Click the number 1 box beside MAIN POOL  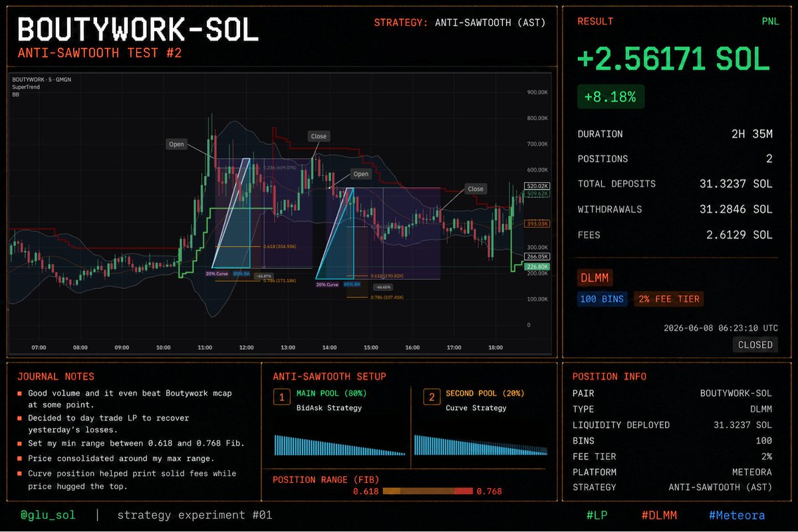282,397
